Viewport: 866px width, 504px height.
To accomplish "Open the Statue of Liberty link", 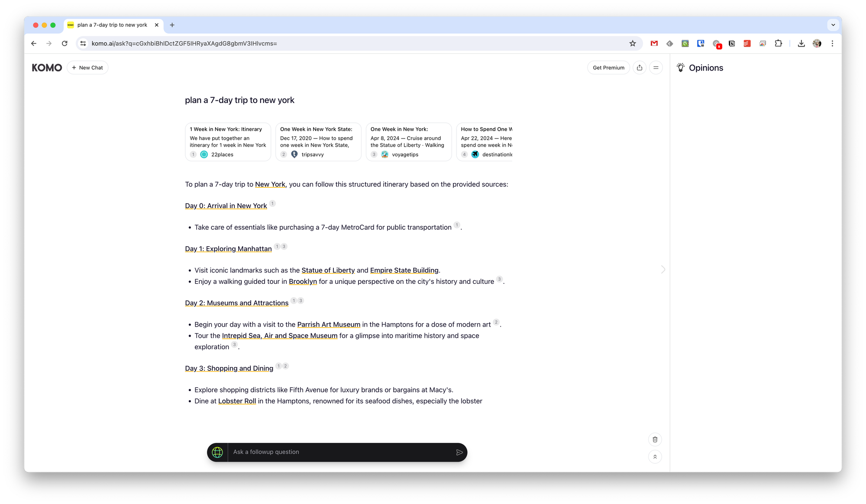I will click(x=328, y=270).
